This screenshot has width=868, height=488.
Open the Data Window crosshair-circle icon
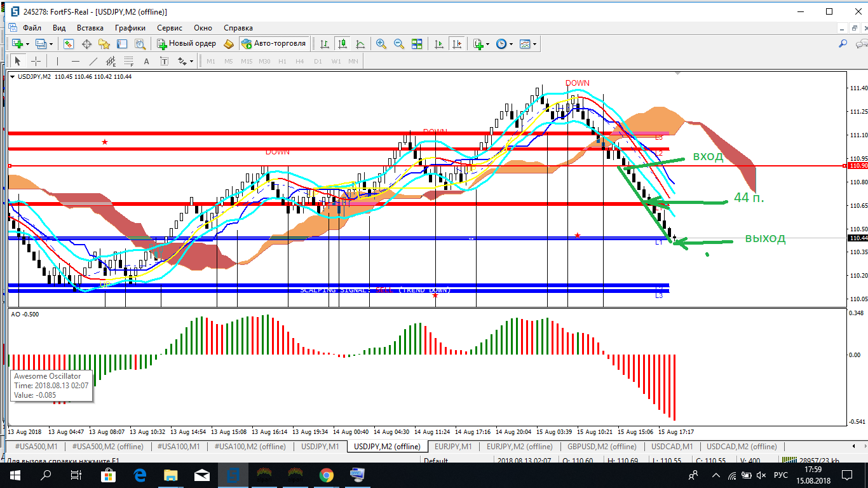[86, 44]
